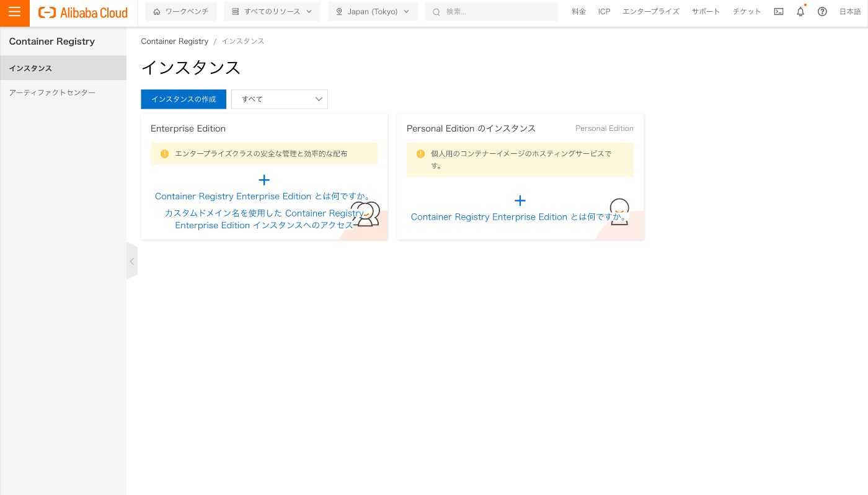Click the Enterprise Edition card heading
Screen dimensions: 868x495
[x=188, y=128]
